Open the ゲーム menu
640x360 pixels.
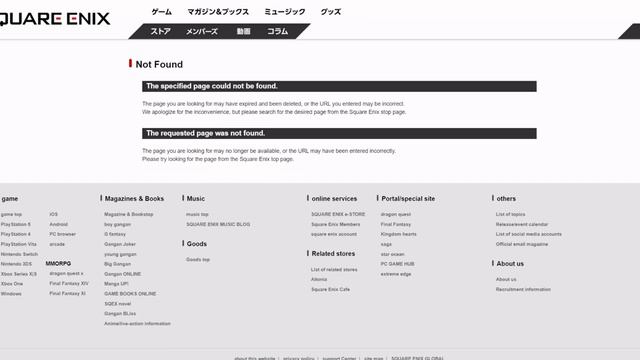point(161,12)
